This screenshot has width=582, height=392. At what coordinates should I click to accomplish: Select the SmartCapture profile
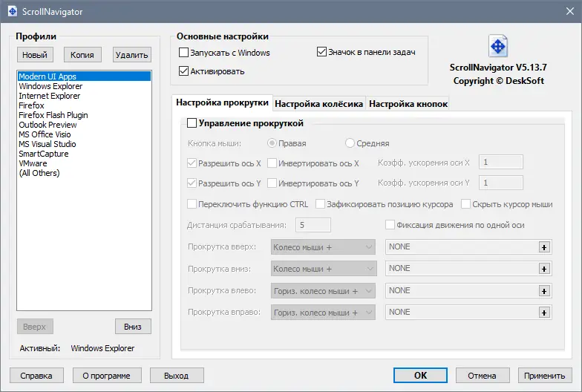85,154
